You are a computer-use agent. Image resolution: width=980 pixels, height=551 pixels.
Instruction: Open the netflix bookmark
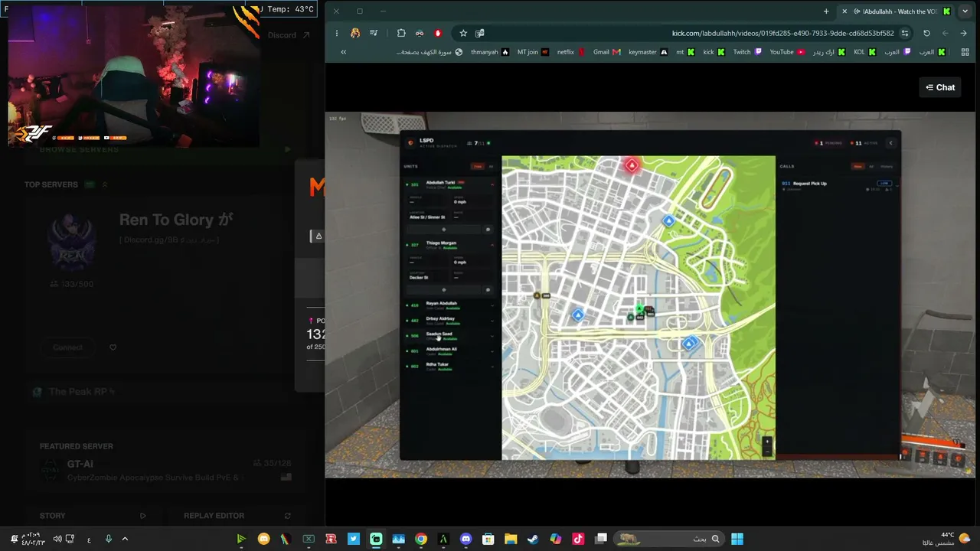pyautogui.click(x=570, y=52)
